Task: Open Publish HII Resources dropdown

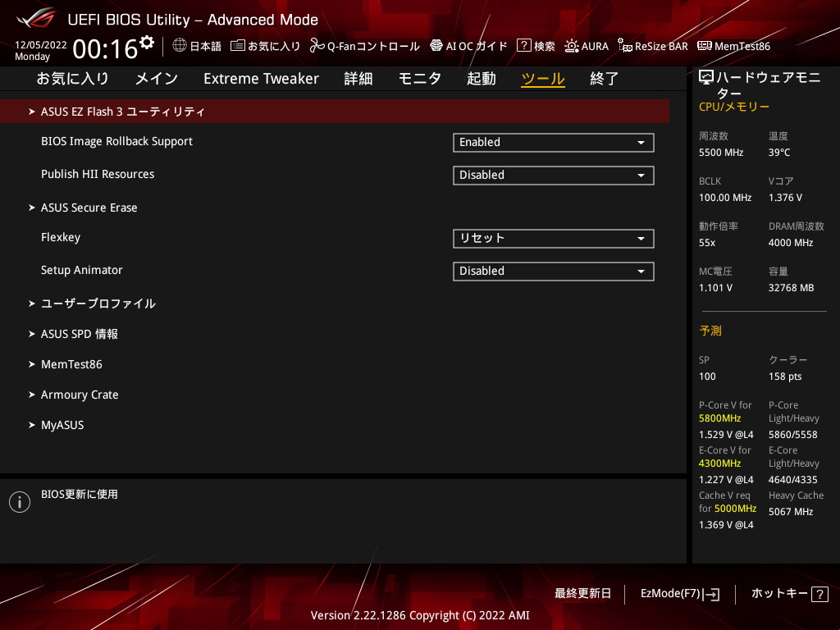Action: point(553,176)
